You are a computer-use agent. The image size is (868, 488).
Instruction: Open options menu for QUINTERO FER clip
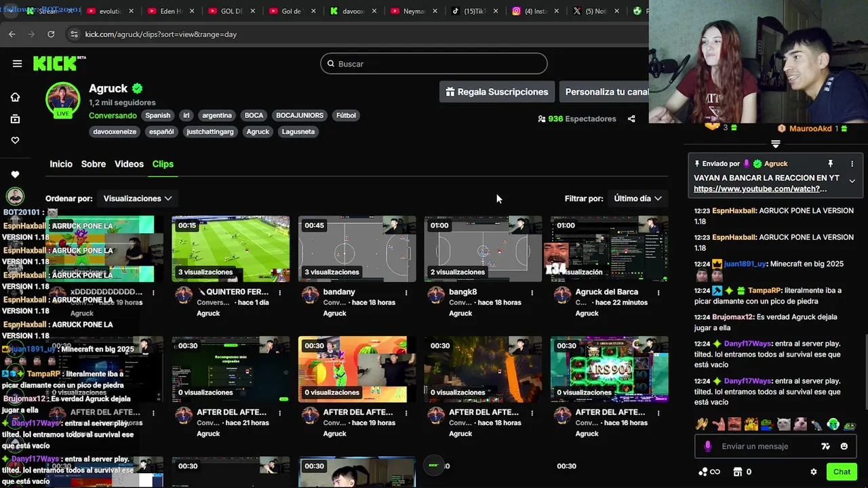tap(280, 293)
